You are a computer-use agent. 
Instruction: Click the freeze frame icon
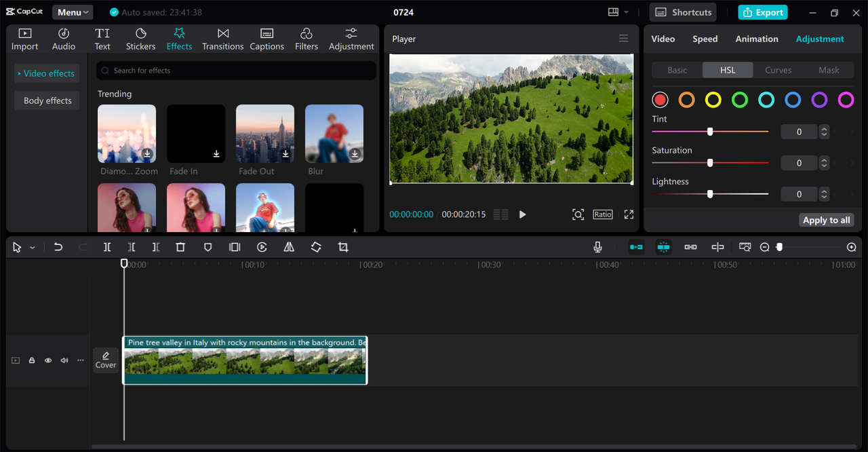pos(235,247)
